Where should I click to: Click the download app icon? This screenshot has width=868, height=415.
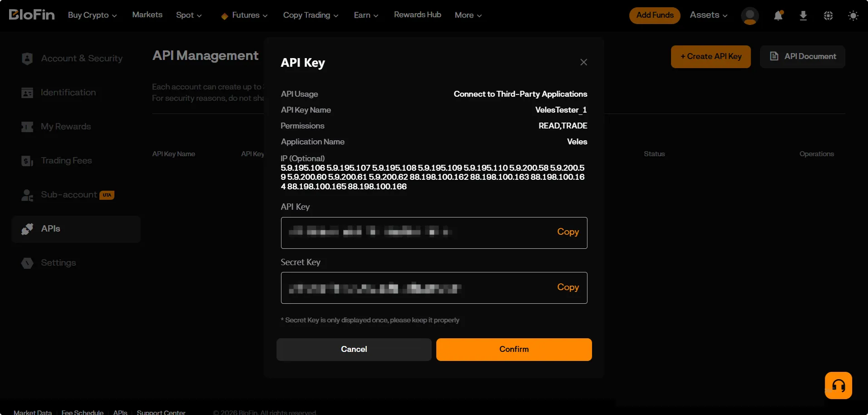pyautogui.click(x=803, y=15)
